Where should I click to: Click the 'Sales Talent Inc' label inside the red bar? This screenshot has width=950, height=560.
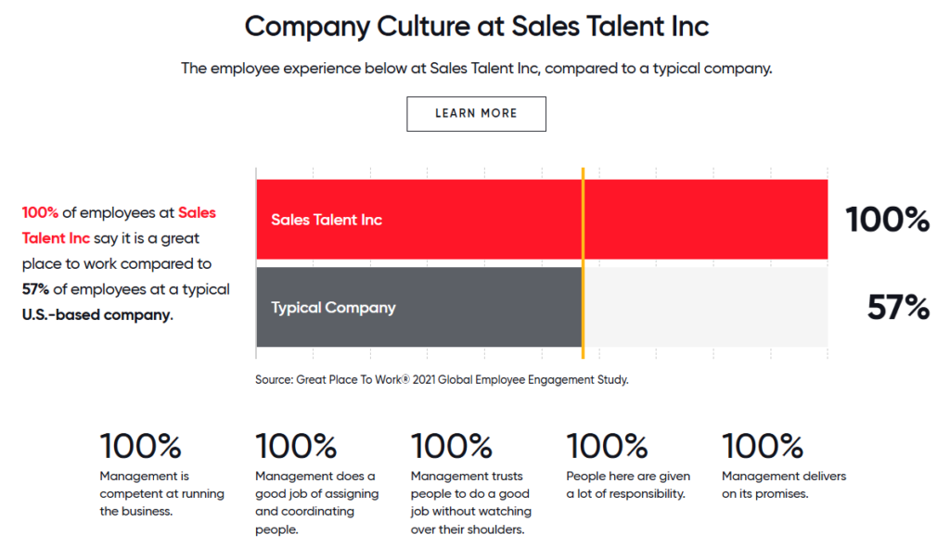(x=327, y=220)
